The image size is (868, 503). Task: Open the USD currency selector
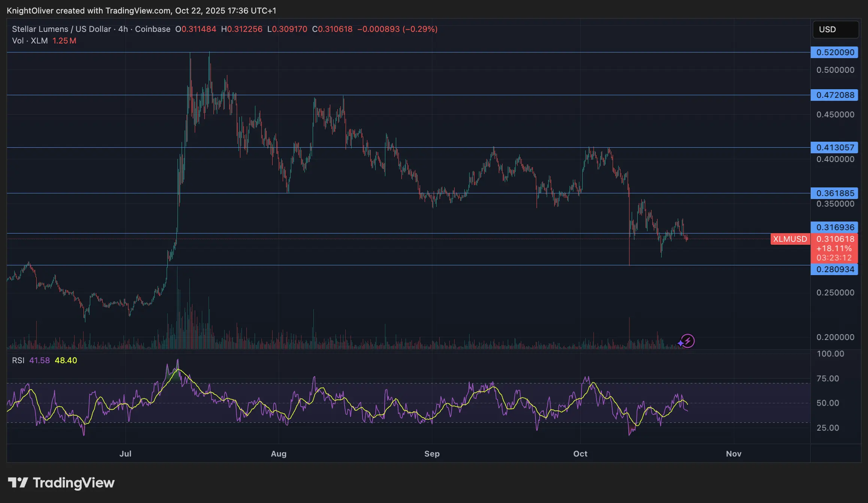tap(835, 30)
